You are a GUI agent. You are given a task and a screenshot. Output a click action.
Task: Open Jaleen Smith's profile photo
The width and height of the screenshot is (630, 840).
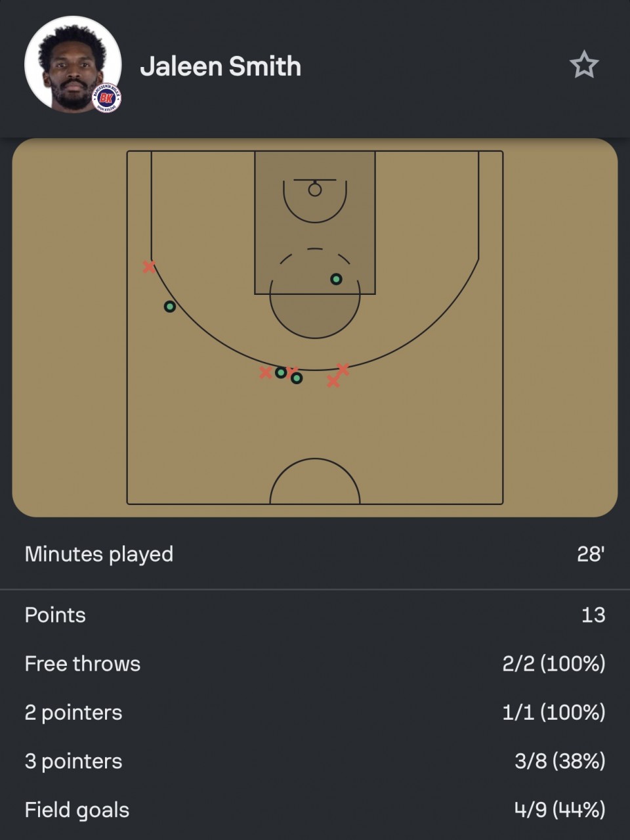point(73,64)
